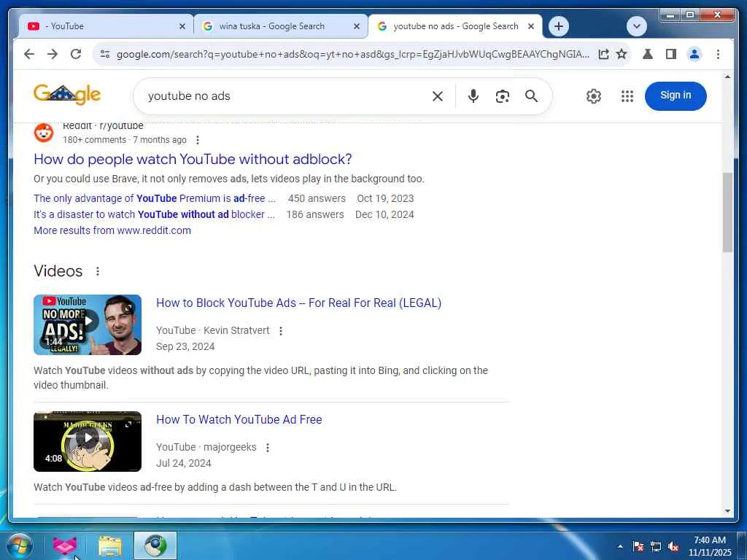Click the 450 answers text
747x560 pixels.
coord(317,198)
